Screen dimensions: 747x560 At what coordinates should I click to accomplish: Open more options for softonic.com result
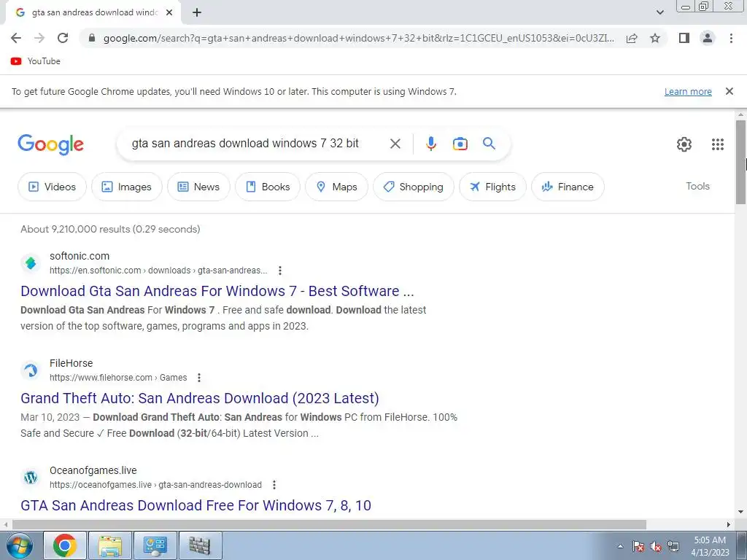(280, 271)
